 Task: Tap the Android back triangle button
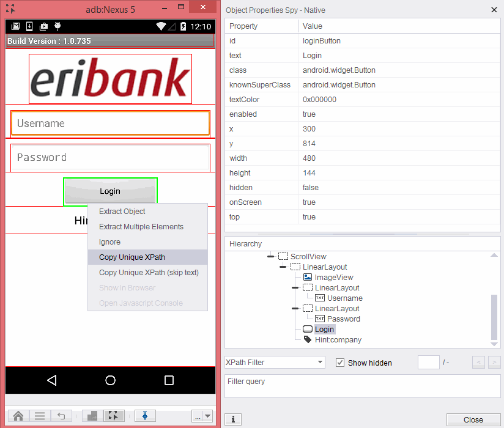click(x=52, y=380)
